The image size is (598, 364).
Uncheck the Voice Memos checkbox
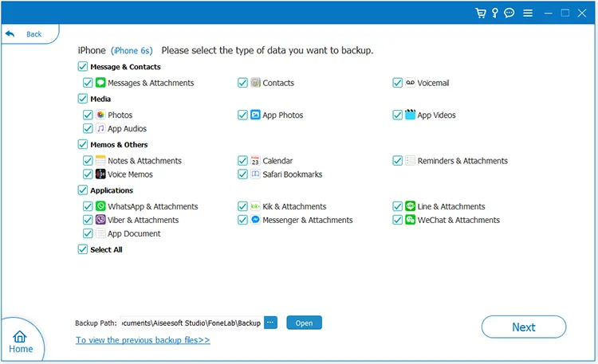tap(88, 174)
